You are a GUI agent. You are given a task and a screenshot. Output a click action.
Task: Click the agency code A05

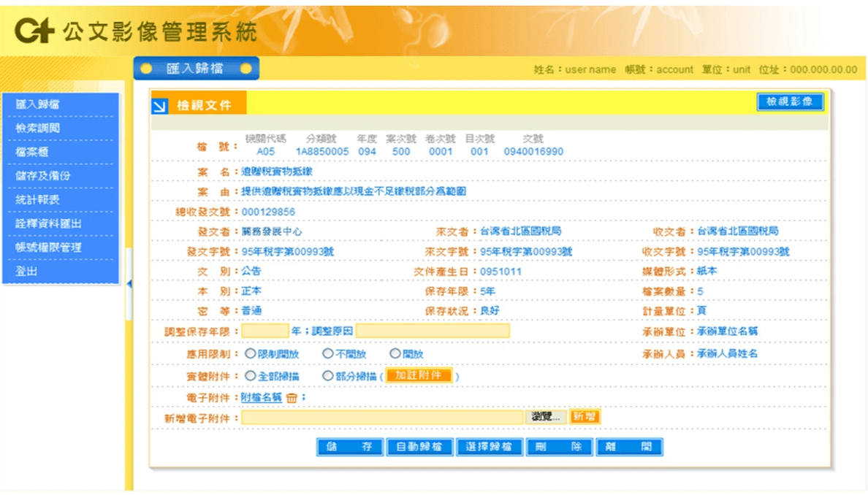266,152
